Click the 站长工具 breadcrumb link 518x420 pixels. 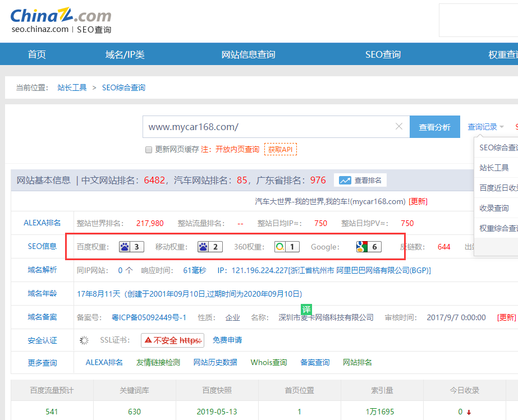click(x=72, y=87)
